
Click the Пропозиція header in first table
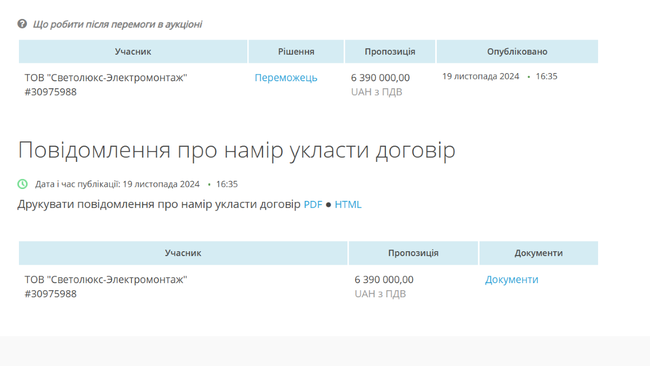pos(390,51)
